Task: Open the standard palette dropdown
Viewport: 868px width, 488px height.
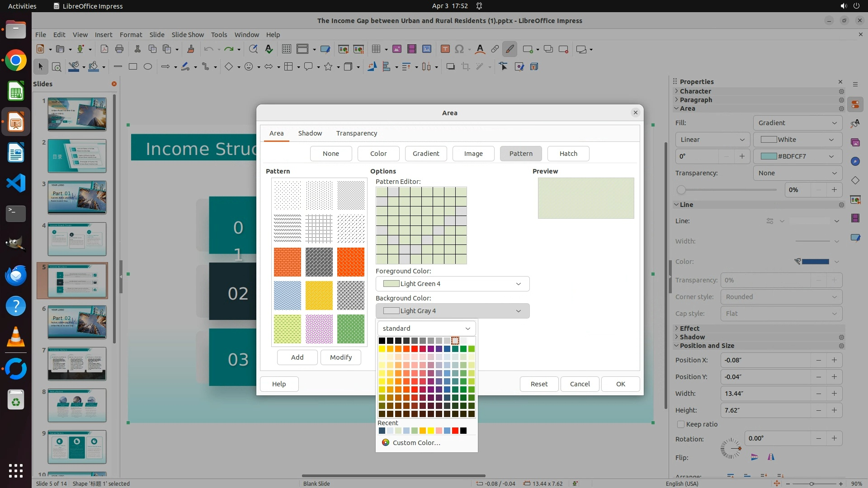Action: point(426,328)
